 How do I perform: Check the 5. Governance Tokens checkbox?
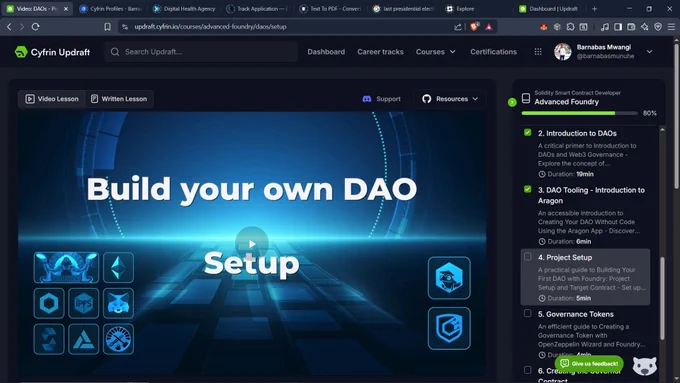pos(527,313)
